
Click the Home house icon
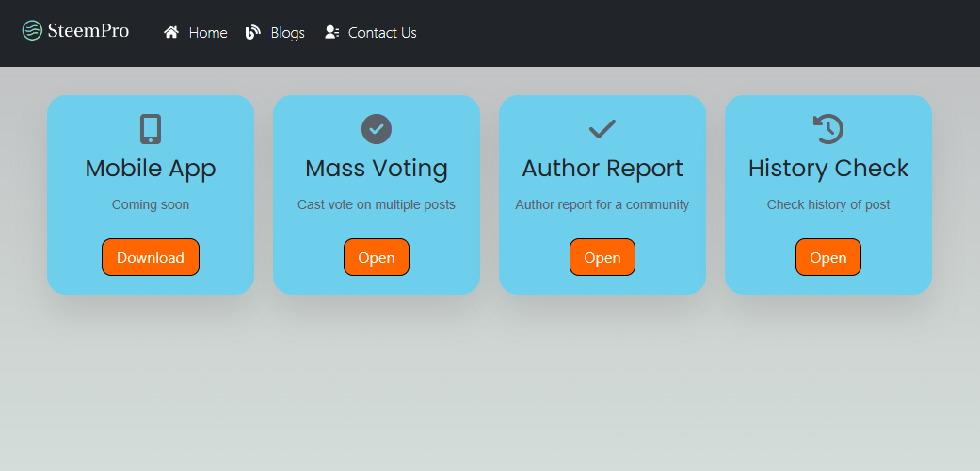[171, 32]
